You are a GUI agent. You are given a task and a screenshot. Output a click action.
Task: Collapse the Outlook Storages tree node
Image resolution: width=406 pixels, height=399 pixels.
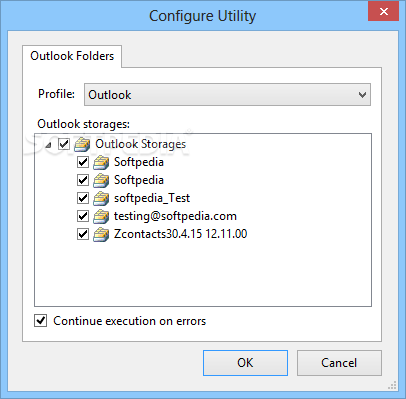[49, 145]
